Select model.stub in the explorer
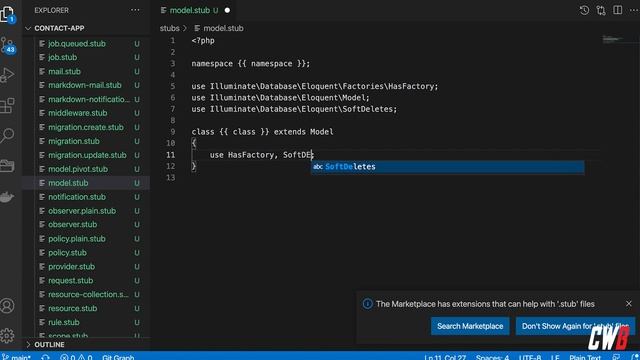Image resolution: width=640 pixels, height=360 pixels. [x=68, y=183]
